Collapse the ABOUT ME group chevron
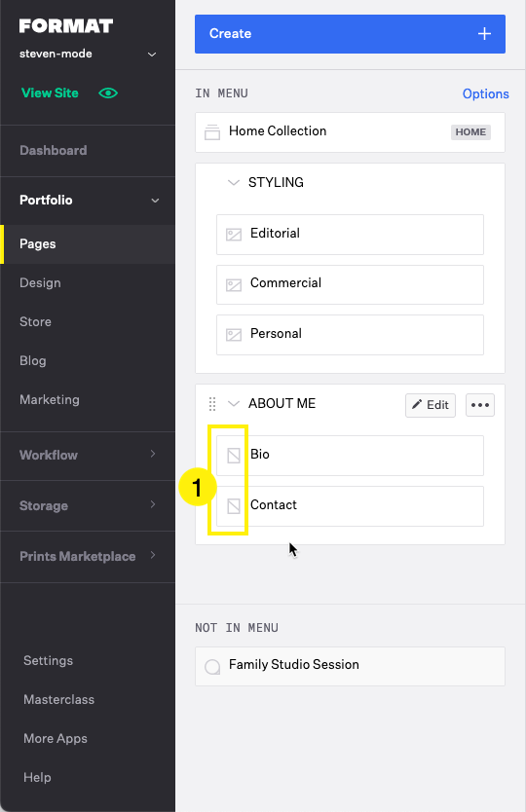 click(x=234, y=403)
